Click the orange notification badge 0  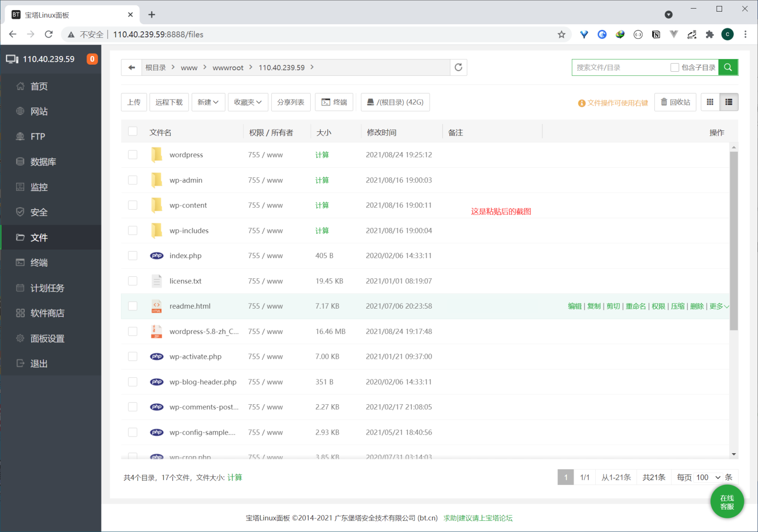(x=92, y=59)
